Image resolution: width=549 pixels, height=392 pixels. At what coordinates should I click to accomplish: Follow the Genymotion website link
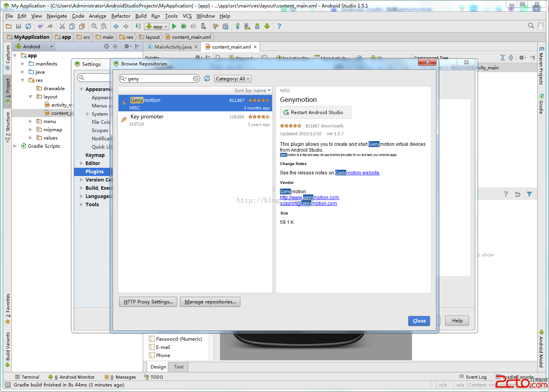click(357, 173)
